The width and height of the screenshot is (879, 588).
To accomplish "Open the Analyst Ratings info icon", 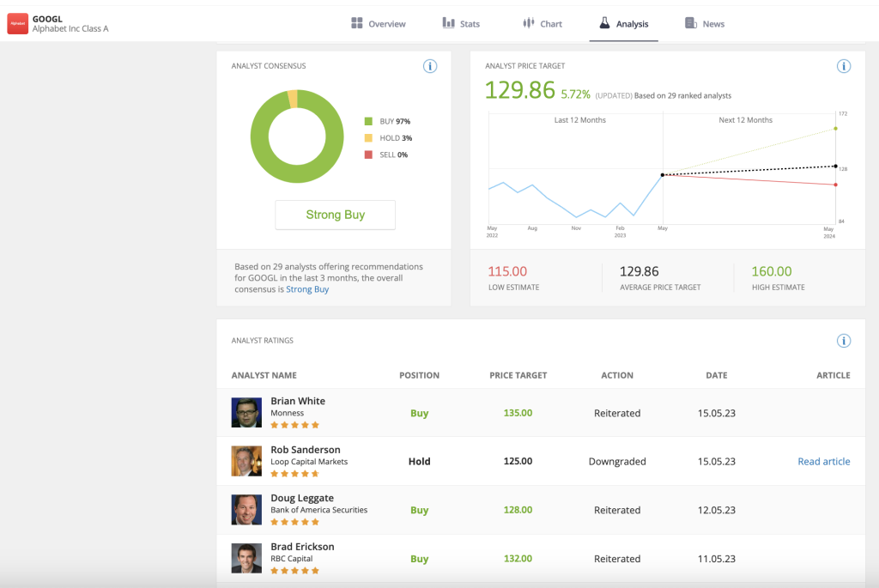I will click(x=844, y=341).
